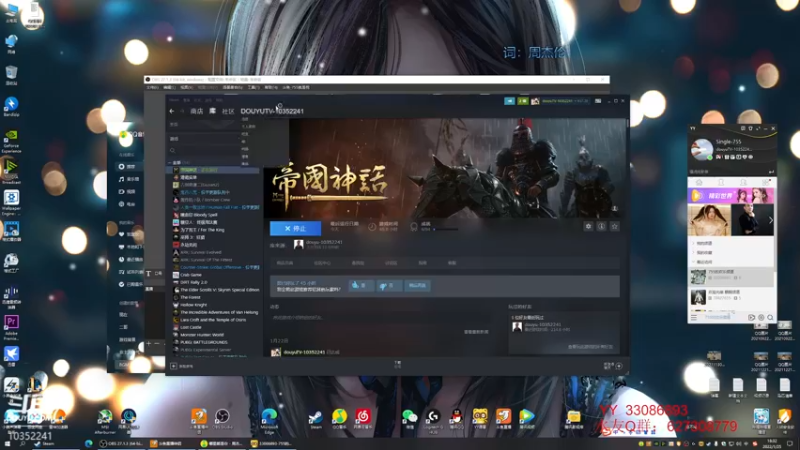Viewport: 800px width, 450px height.
Task: Click the YY bottom search magnifier icon
Action: (770, 317)
